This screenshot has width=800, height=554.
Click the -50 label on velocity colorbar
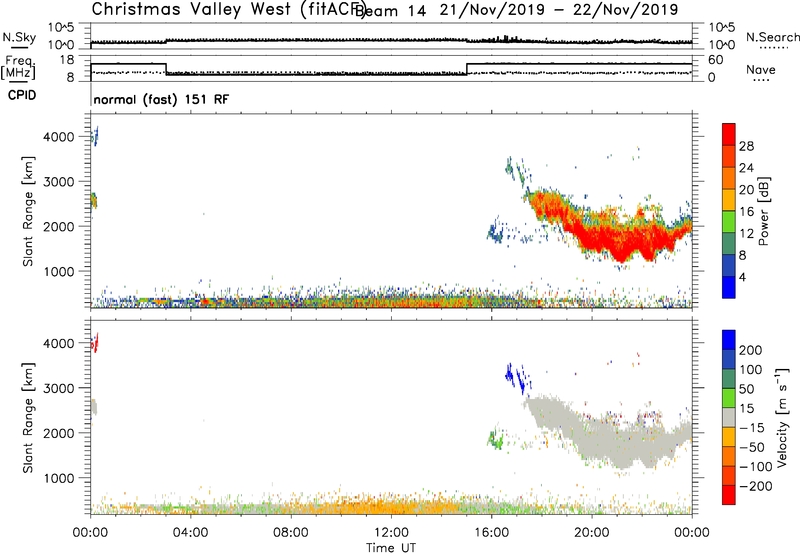coord(752,447)
